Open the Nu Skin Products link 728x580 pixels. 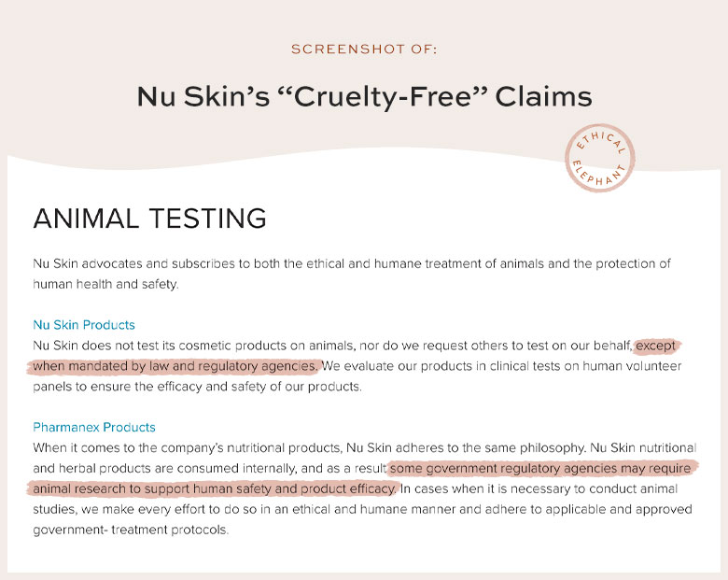click(84, 325)
